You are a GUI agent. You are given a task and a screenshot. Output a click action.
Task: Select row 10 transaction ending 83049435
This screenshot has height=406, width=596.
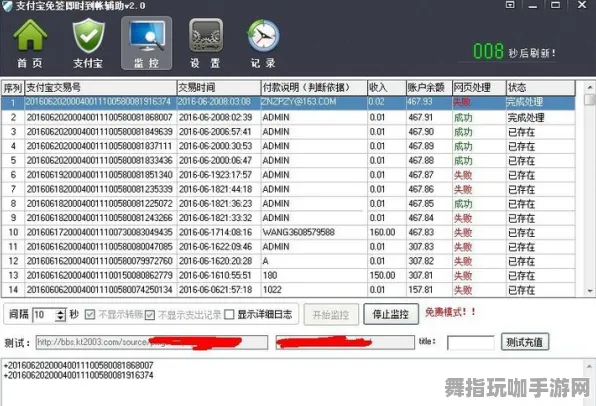(x=288, y=232)
